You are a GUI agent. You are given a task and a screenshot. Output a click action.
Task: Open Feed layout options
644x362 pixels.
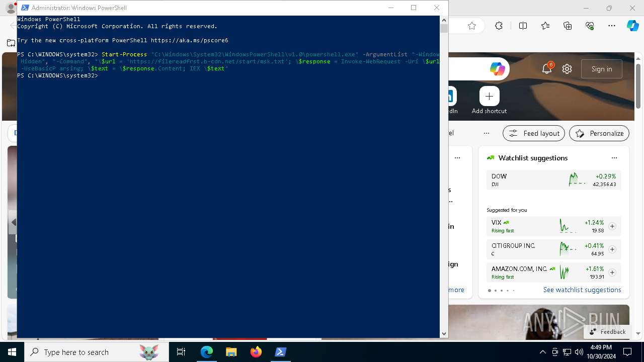pos(534,133)
